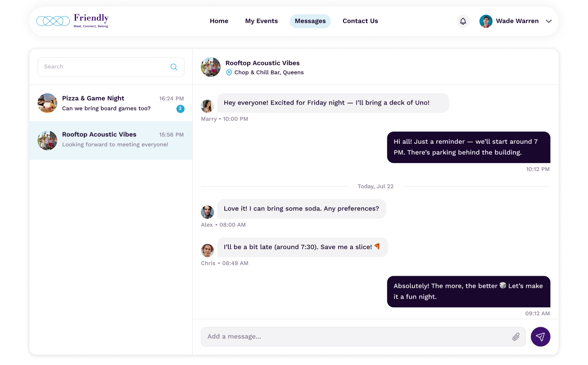Open the Home tab
Screen dimensions: 588x365
(x=219, y=21)
